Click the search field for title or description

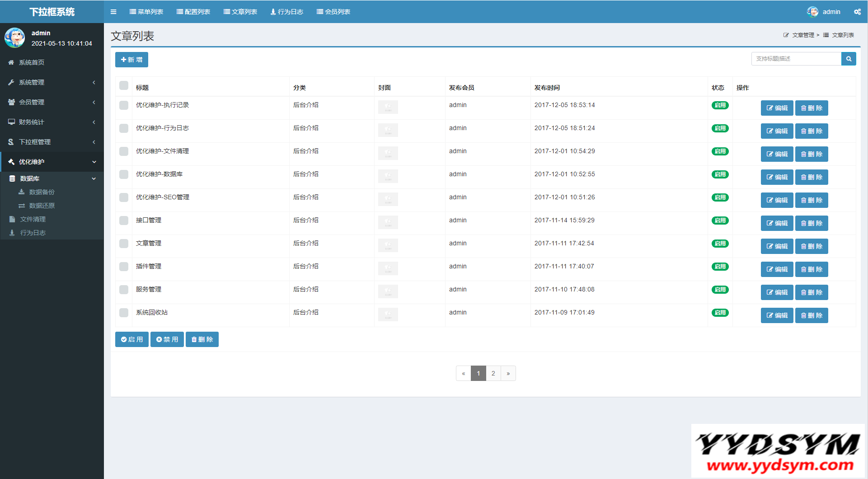pyautogui.click(x=796, y=59)
